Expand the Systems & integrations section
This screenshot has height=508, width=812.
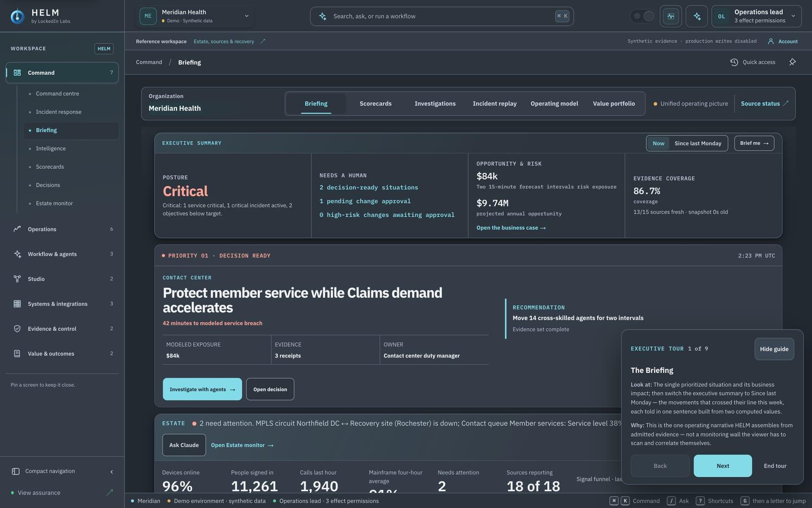62,304
